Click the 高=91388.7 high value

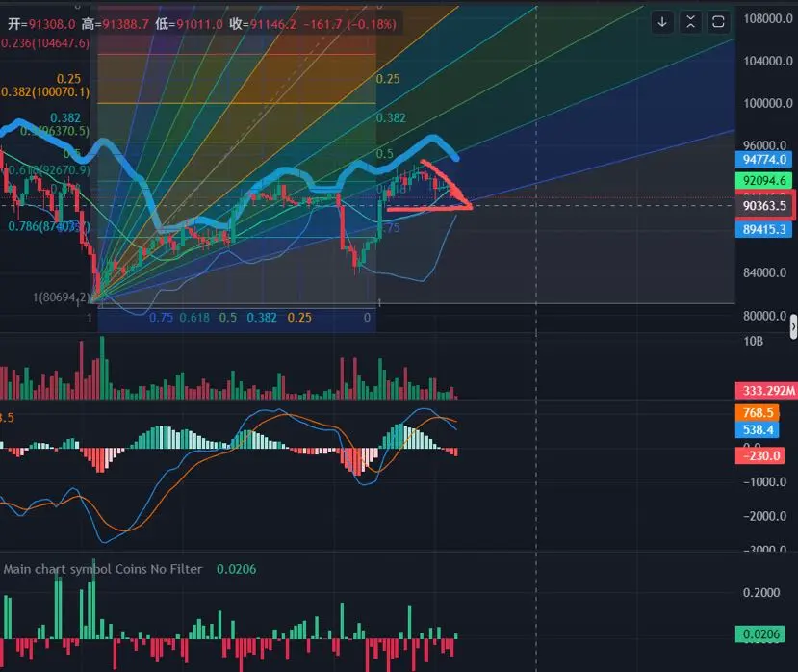point(115,24)
